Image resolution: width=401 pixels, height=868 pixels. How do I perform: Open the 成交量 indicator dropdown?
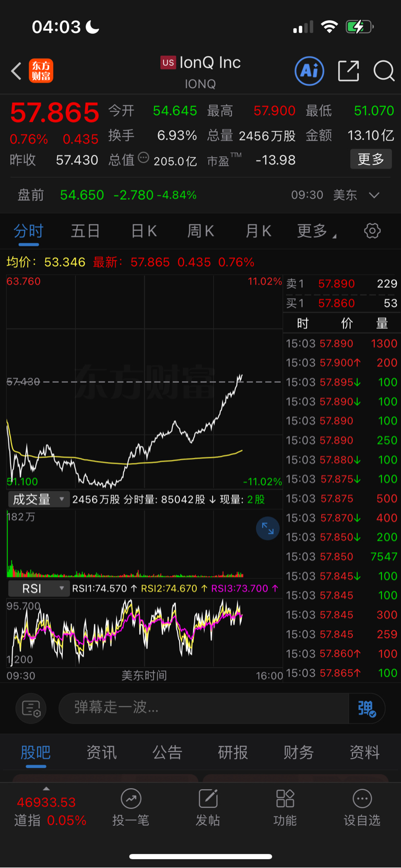(38, 500)
